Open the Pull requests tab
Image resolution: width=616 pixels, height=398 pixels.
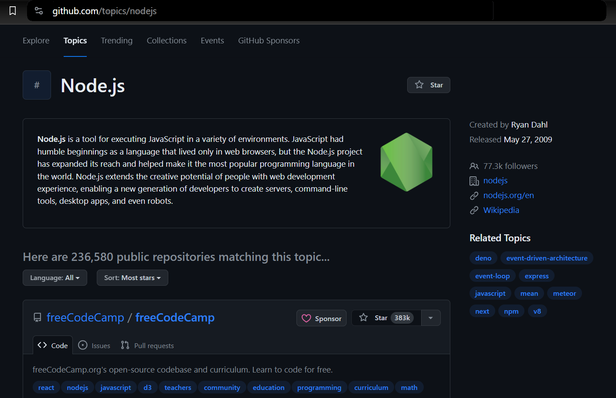point(147,345)
